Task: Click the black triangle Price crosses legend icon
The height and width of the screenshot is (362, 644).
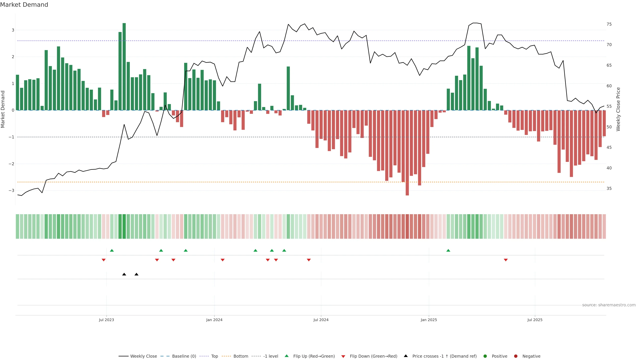Action: (x=406, y=356)
